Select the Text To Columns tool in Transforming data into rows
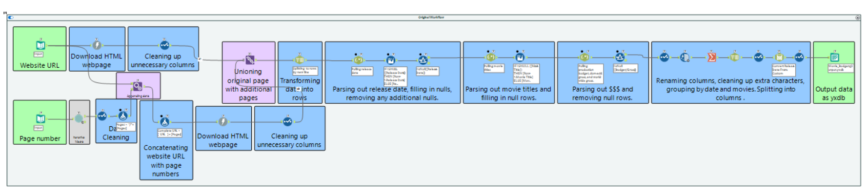This screenshot has width=868, height=194. click(300, 60)
